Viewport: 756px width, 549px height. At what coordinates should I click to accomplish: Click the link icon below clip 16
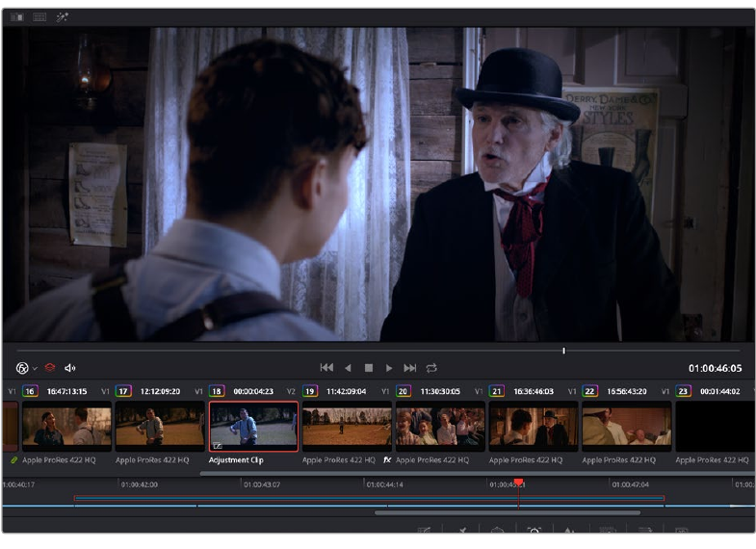pyautogui.click(x=14, y=460)
